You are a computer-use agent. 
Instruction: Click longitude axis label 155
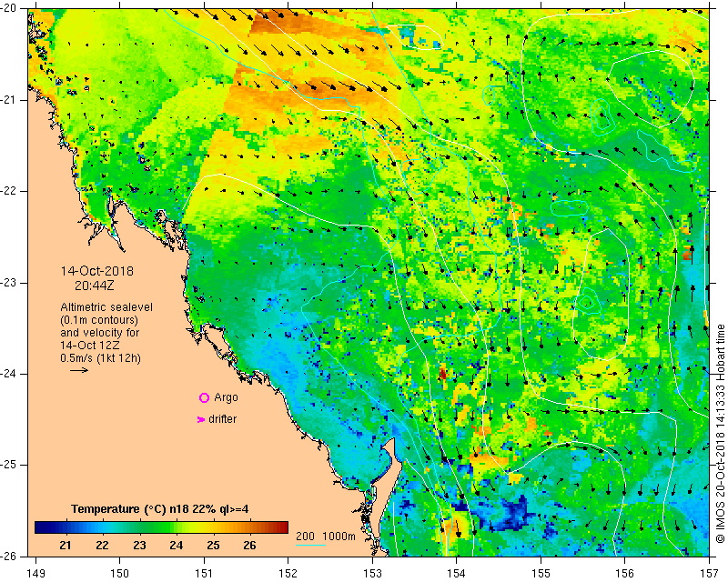(x=541, y=573)
